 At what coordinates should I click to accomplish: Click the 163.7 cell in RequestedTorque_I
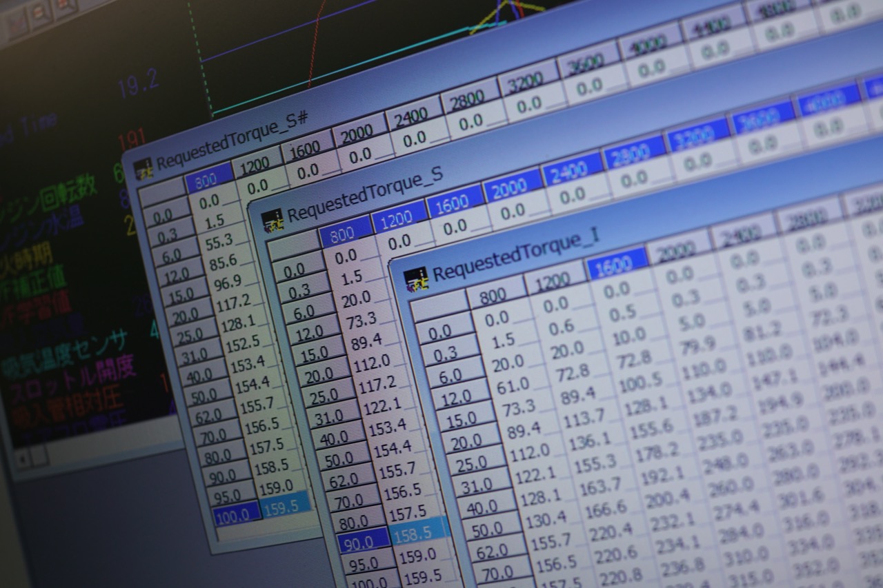[600, 485]
